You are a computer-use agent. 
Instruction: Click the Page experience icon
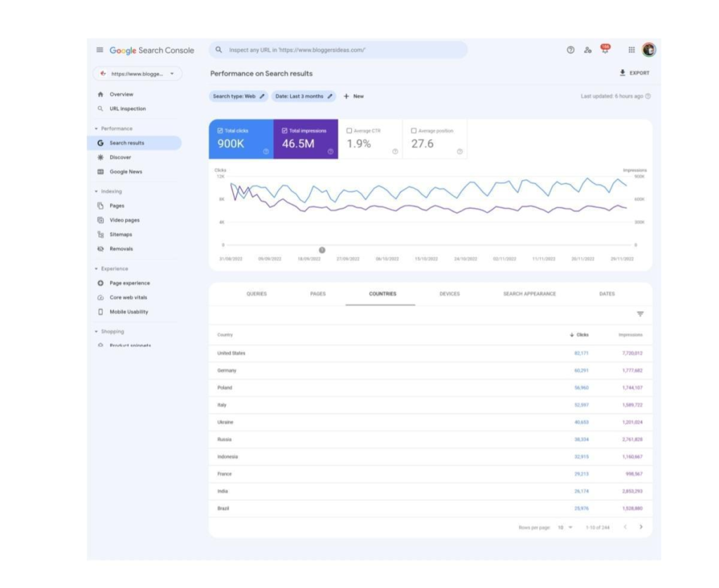tap(100, 283)
